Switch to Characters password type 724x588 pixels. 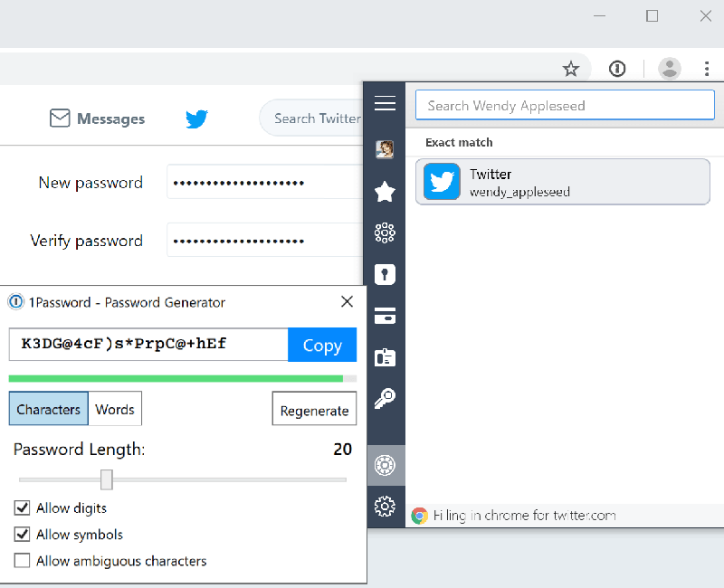click(49, 409)
